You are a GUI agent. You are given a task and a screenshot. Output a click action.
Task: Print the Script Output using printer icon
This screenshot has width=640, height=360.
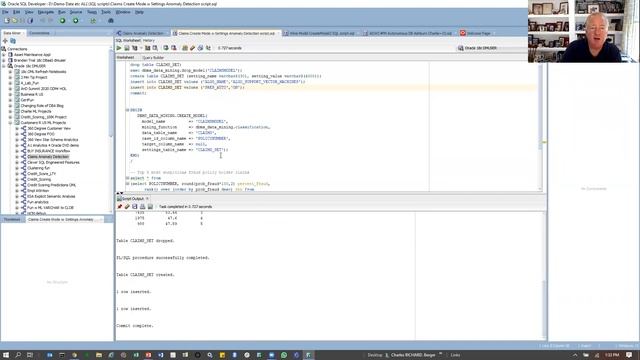(142, 207)
